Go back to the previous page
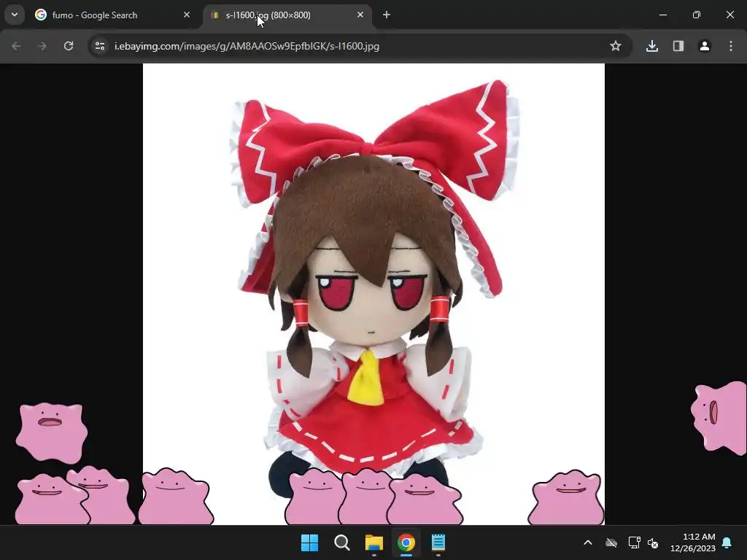This screenshot has width=747, height=560. pyautogui.click(x=16, y=46)
